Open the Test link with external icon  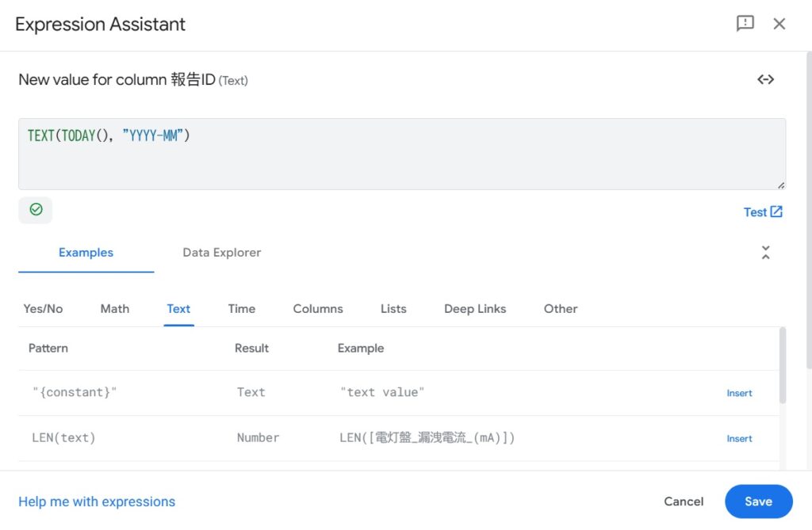pos(763,212)
